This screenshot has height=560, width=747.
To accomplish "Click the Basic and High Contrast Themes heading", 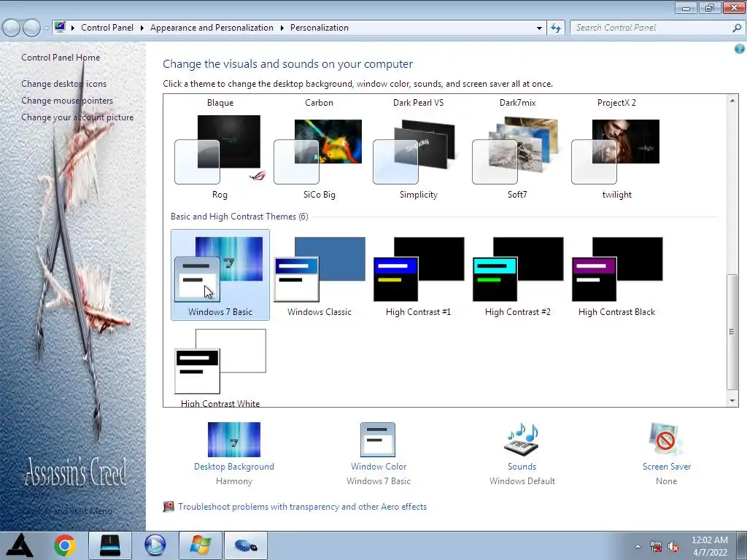I will point(239,217).
